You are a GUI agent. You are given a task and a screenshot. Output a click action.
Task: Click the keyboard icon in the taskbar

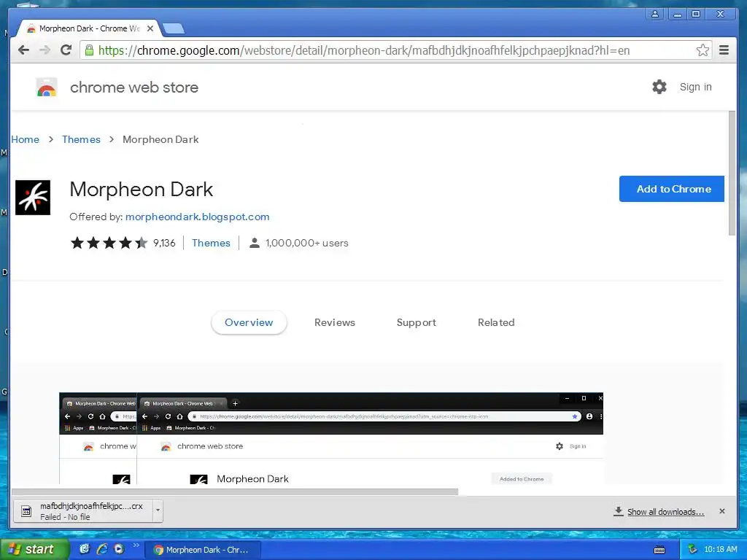659,550
